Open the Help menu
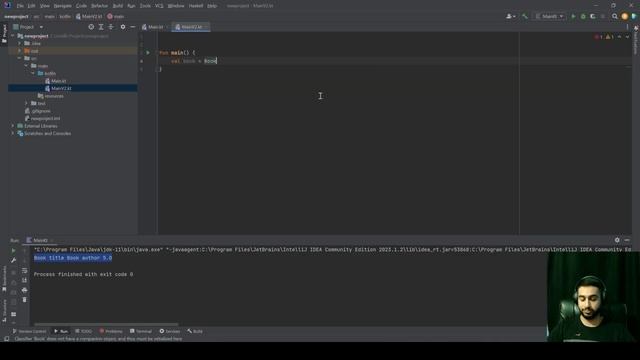 pos(212,6)
